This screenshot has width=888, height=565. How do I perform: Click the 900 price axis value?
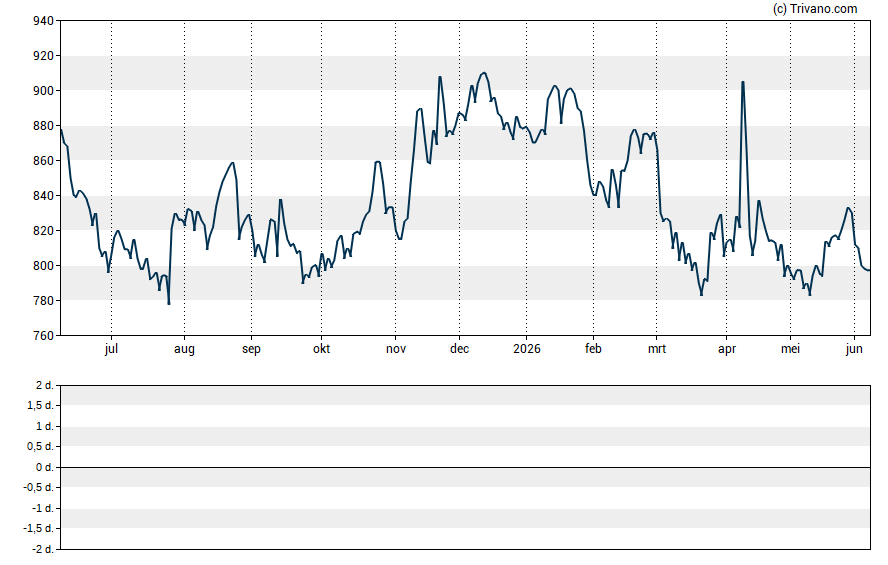43,91
